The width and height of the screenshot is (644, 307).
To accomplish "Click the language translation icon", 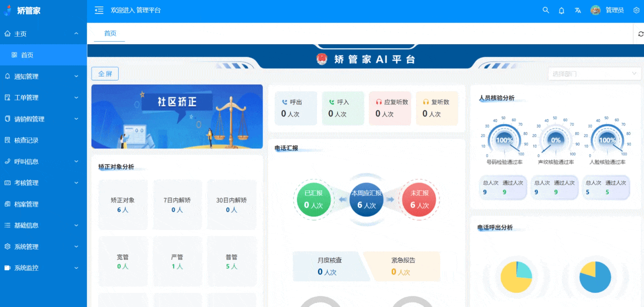I will pos(578,10).
